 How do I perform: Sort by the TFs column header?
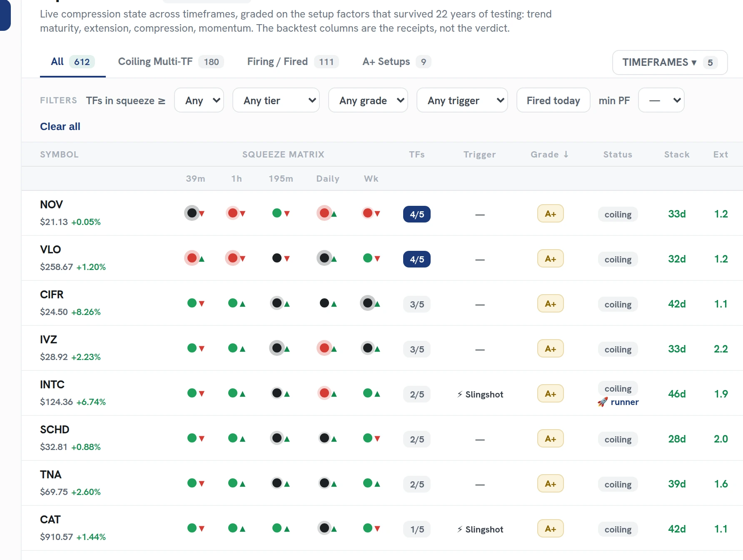(417, 155)
